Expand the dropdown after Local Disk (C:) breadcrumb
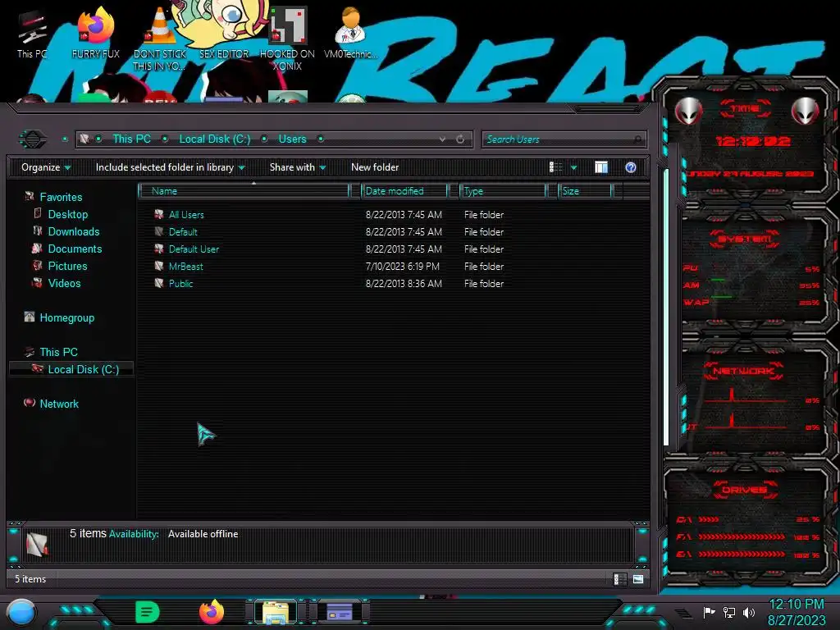This screenshot has width=840, height=630. point(264,139)
